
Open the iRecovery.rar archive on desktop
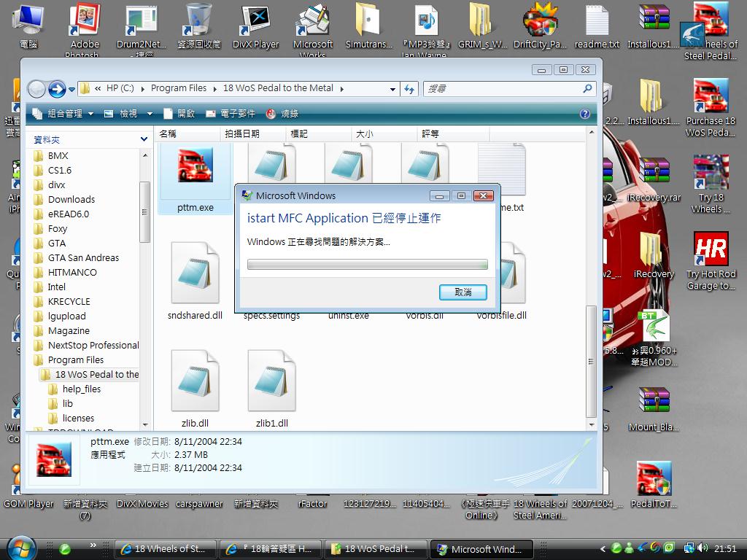[654, 175]
